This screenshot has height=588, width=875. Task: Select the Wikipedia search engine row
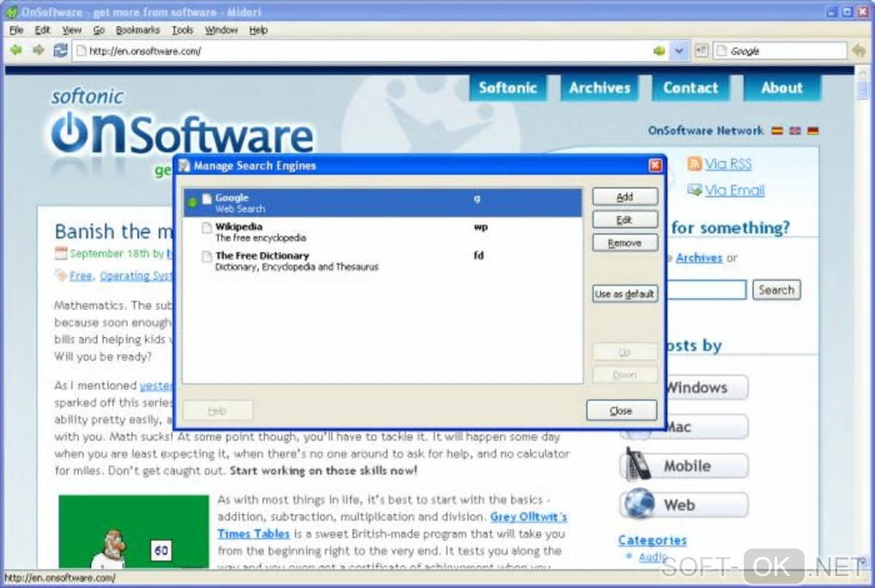[x=383, y=231]
